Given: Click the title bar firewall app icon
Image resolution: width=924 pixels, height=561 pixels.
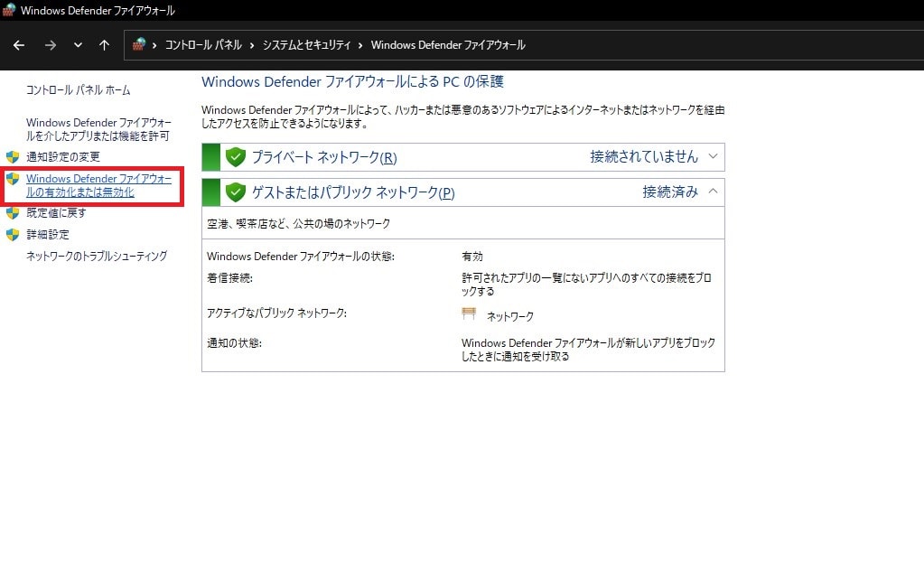Looking at the screenshot, I should (9, 10).
